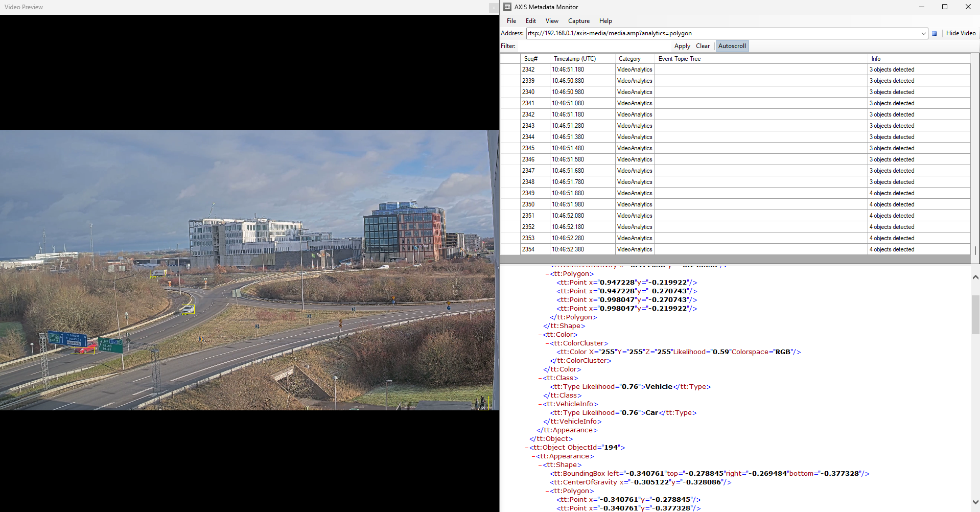Open the View menu

(x=552, y=21)
